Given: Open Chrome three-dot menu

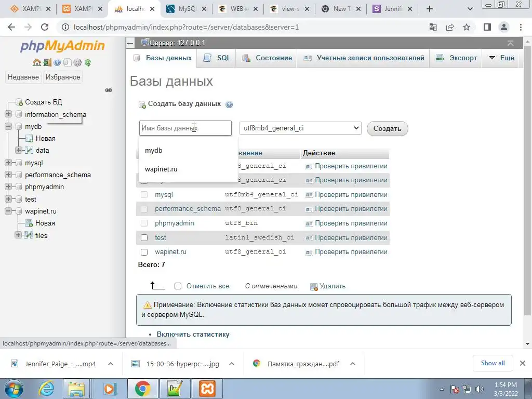Looking at the screenshot, I should 521,27.
